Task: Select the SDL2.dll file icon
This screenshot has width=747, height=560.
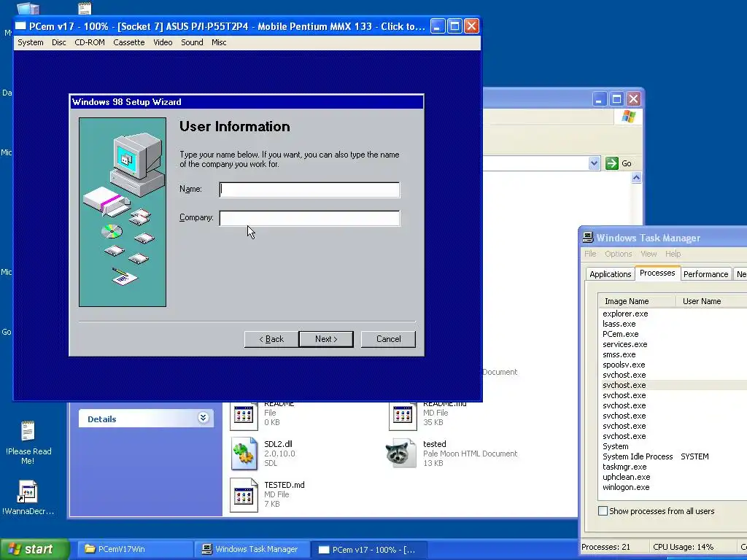Action: [244, 454]
